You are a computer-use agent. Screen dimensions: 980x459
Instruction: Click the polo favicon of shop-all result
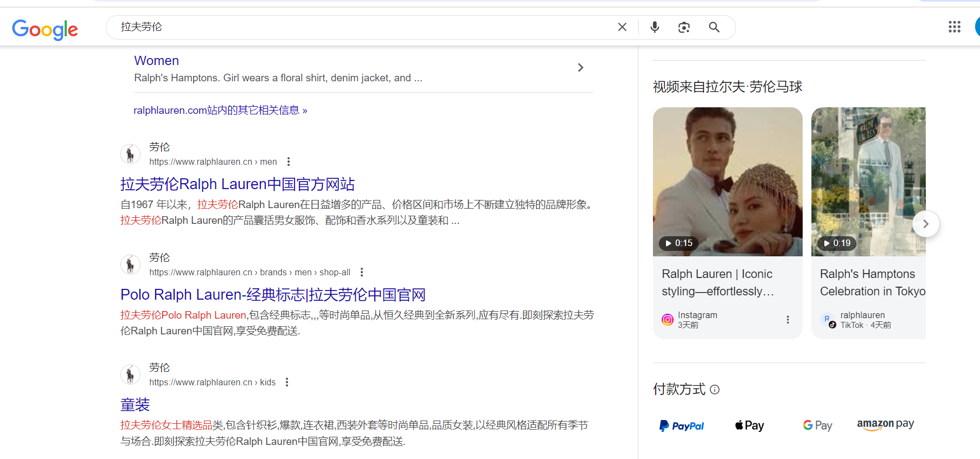point(130,265)
